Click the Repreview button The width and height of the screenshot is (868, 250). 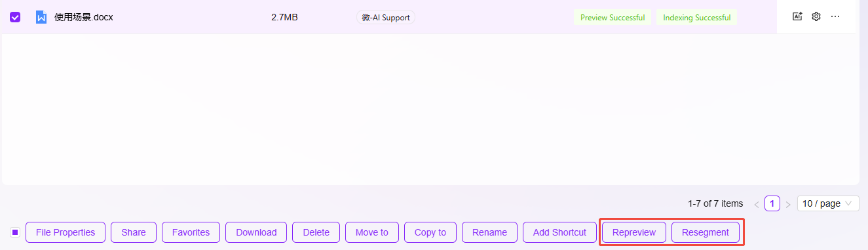click(x=634, y=232)
